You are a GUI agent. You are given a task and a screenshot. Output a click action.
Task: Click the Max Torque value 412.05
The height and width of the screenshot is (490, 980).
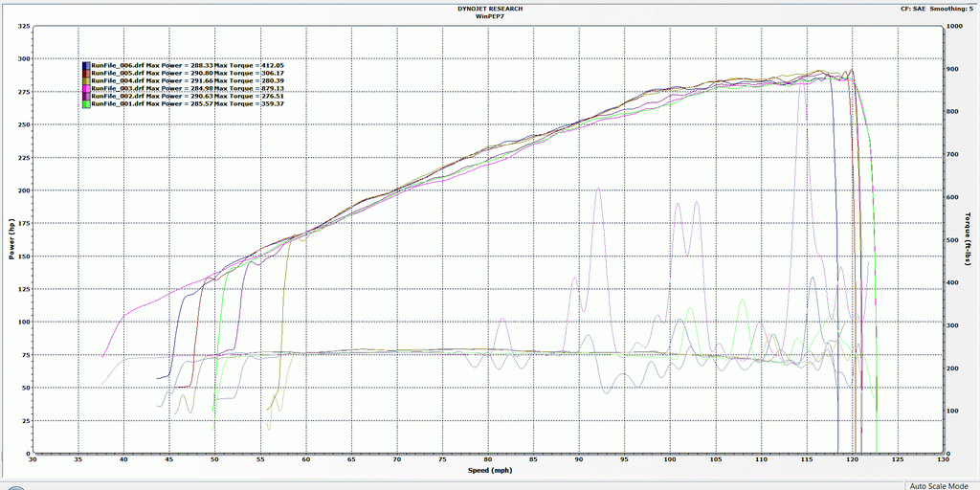[273, 66]
